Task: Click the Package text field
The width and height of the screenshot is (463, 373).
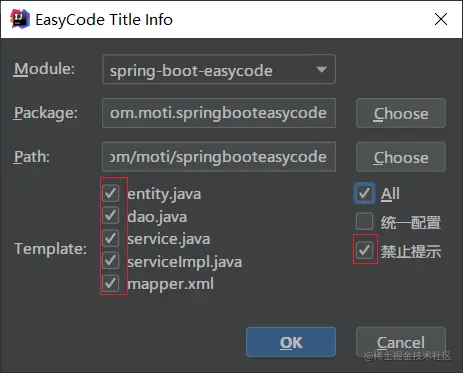Action: pos(219,113)
